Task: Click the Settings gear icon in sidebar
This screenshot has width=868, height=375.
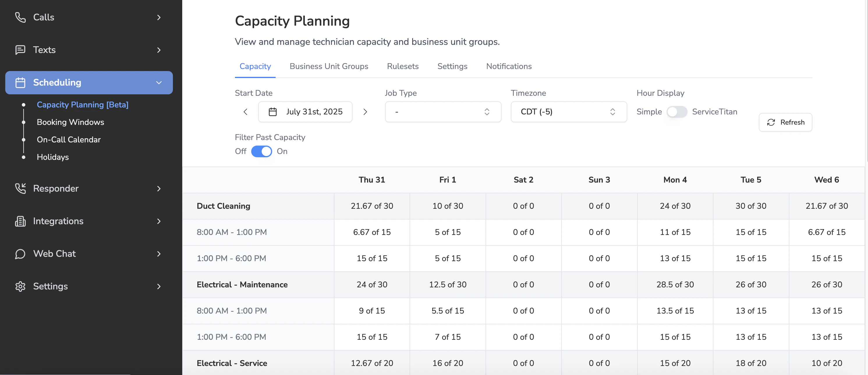Action: tap(20, 286)
